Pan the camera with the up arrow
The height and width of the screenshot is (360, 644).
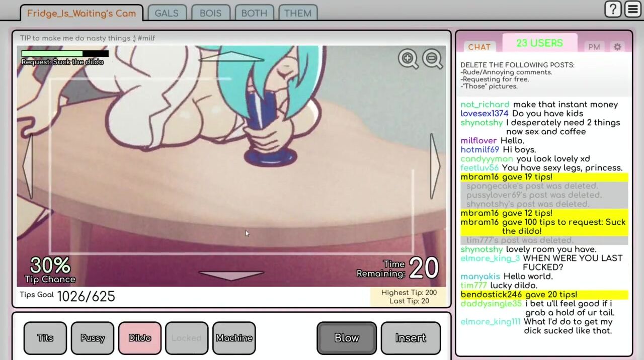click(231, 57)
